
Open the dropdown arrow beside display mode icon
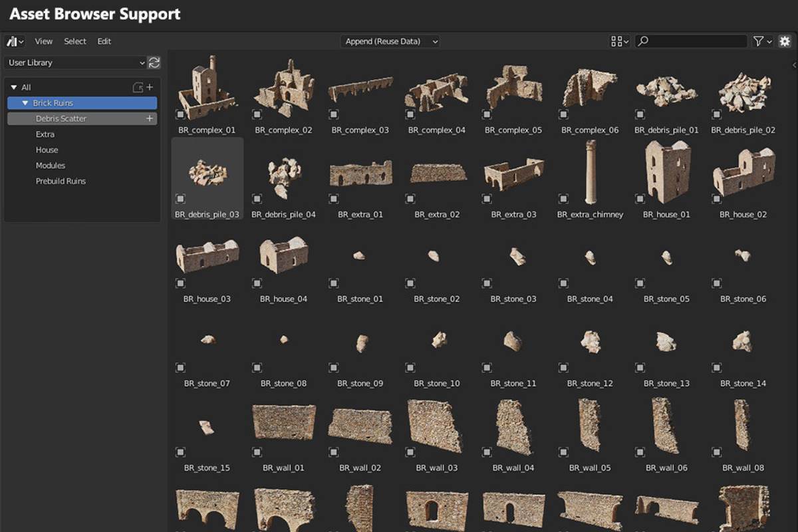[x=626, y=42]
